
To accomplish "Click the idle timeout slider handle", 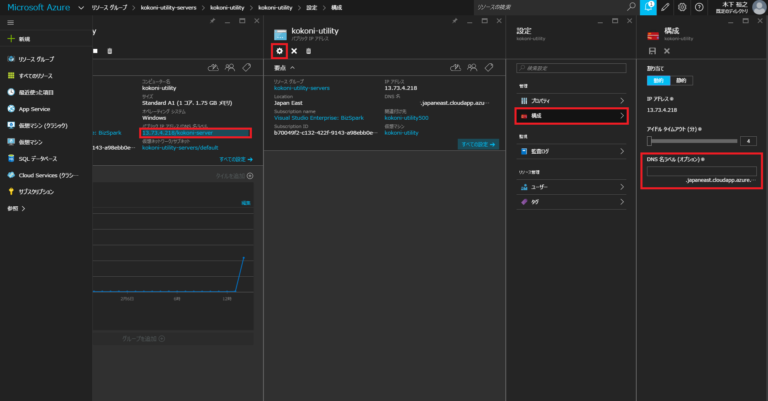I will pyautogui.click(x=649, y=141).
